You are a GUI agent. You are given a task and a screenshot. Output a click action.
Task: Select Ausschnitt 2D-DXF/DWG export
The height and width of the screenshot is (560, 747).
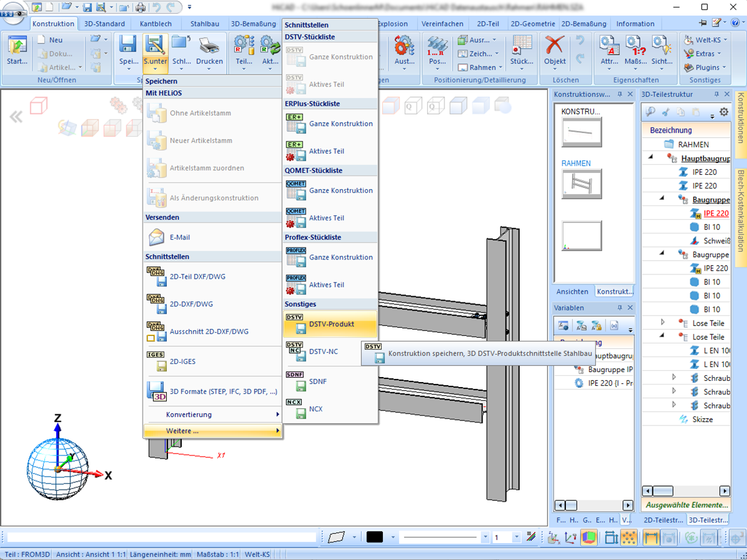pyautogui.click(x=212, y=332)
